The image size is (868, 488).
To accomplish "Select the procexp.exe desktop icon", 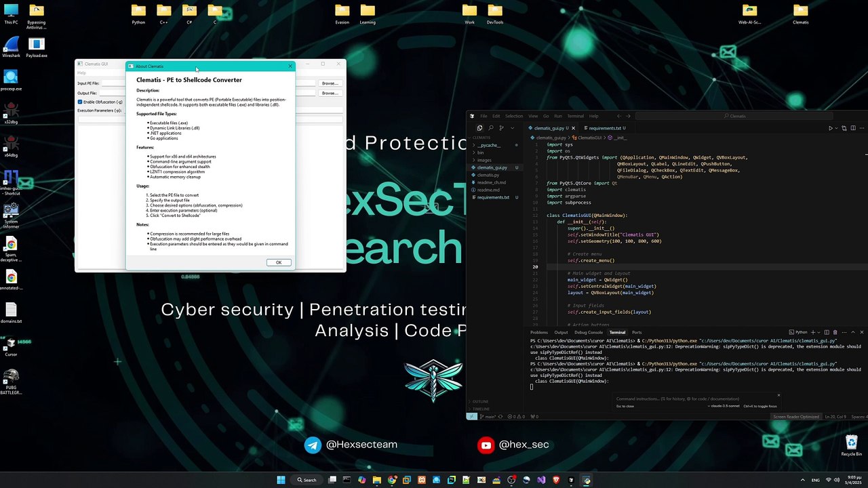I will 11,80.
